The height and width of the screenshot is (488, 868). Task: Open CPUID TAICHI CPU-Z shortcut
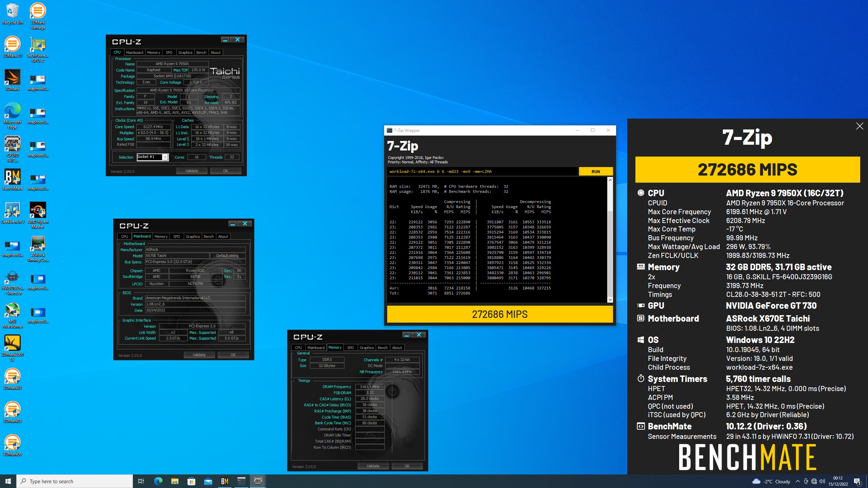click(x=13, y=149)
